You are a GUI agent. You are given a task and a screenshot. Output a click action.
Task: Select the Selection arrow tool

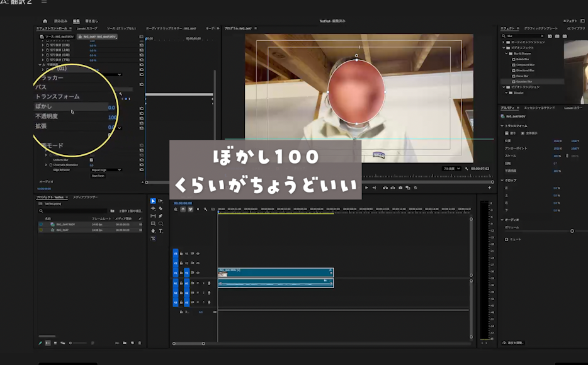pos(153,201)
